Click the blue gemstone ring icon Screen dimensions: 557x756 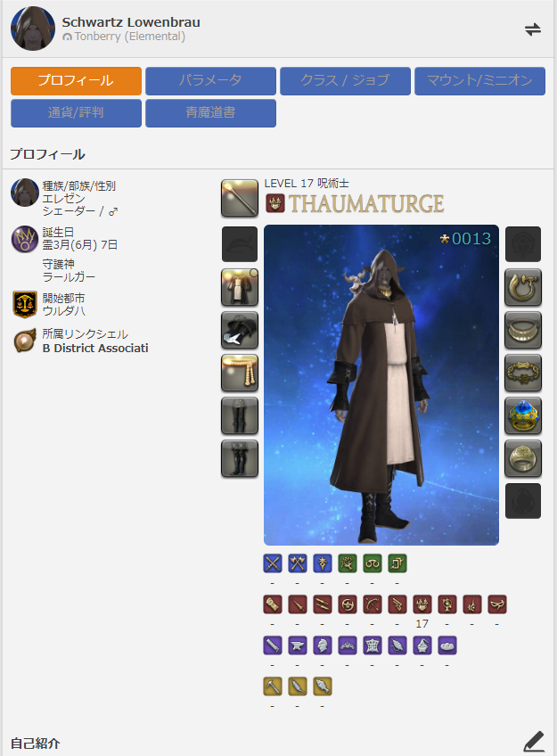pos(523,415)
